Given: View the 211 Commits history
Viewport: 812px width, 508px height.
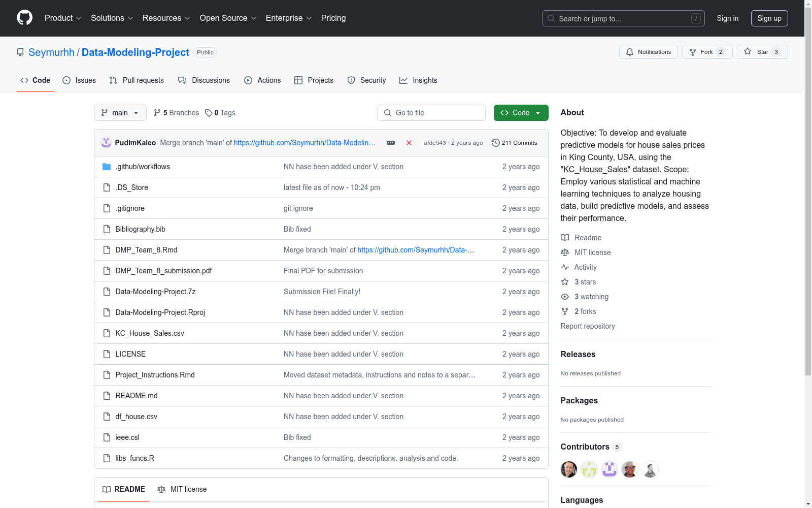Looking at the screenshot, I should (x=515, y=143).
